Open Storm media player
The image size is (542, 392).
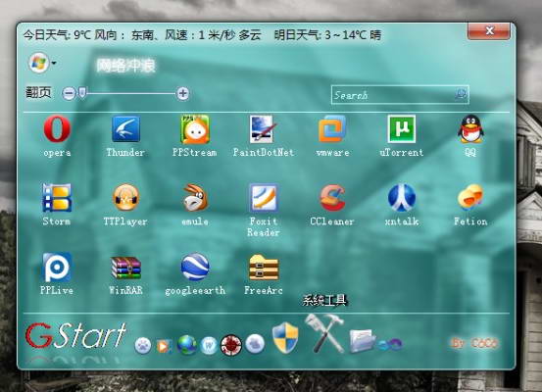pos(57,198)
